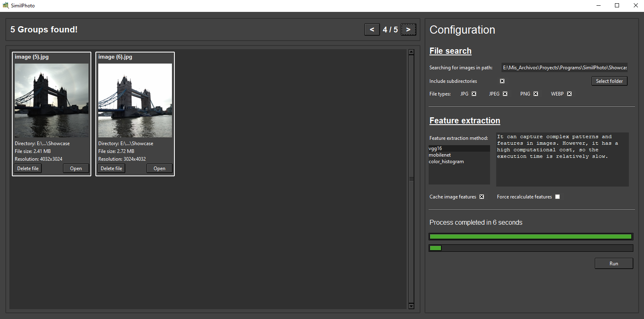Click the full overall progress bar
This screenshot has width=644, height=319.
coord(531,237)
